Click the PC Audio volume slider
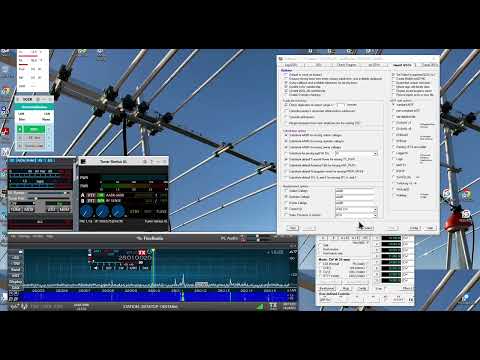This screenshot has height=360, width=480. point(265,236)
